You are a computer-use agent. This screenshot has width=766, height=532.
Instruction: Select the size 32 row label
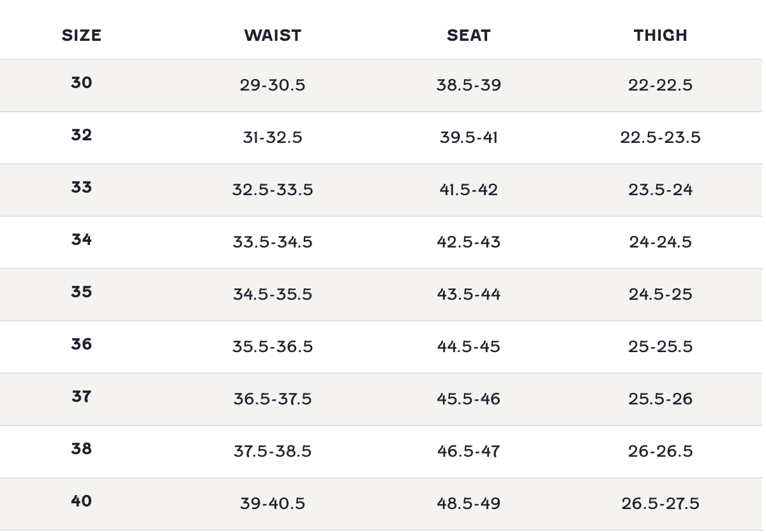point(81,135)
